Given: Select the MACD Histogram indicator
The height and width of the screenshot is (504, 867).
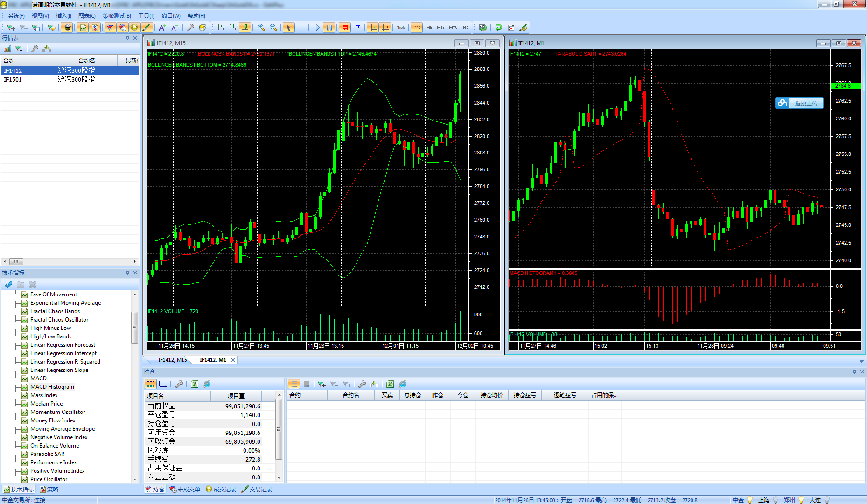Looking at the screenshot, I should coord(52,387).
